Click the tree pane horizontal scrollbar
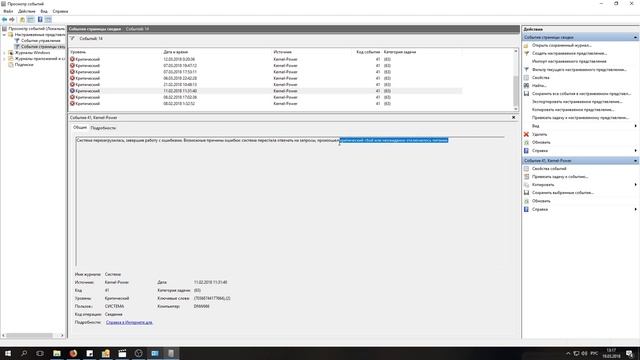 point(33,336)
